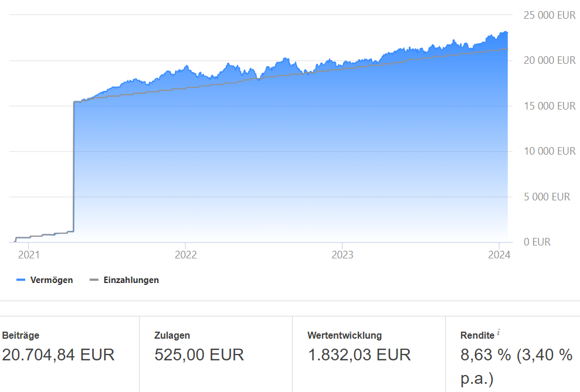
Task: Select the 15 000 EUR axis label
Action: (x=550, y=106)
